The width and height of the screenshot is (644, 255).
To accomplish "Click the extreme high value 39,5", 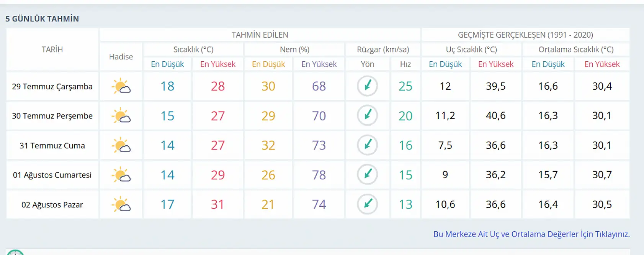I will [x=496, y=86].
